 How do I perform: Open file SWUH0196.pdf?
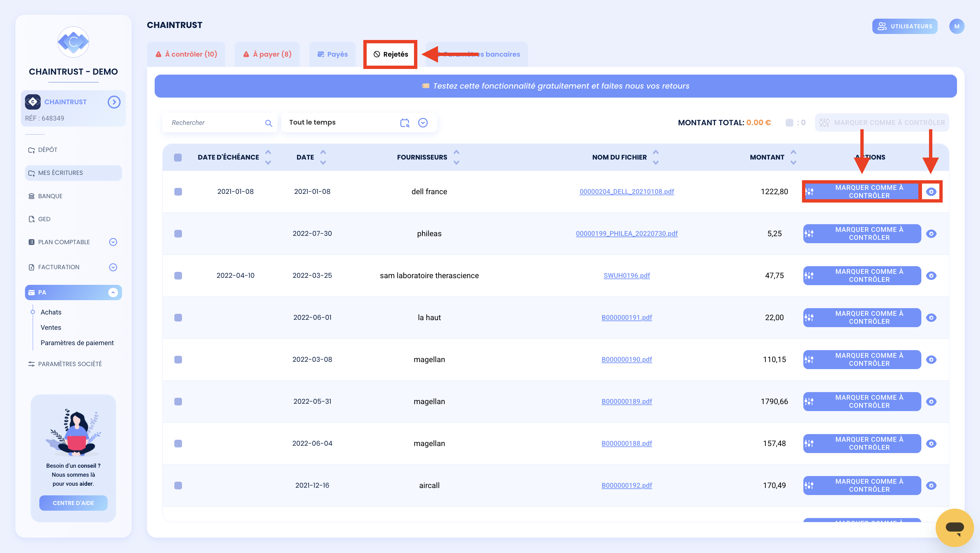627,276
